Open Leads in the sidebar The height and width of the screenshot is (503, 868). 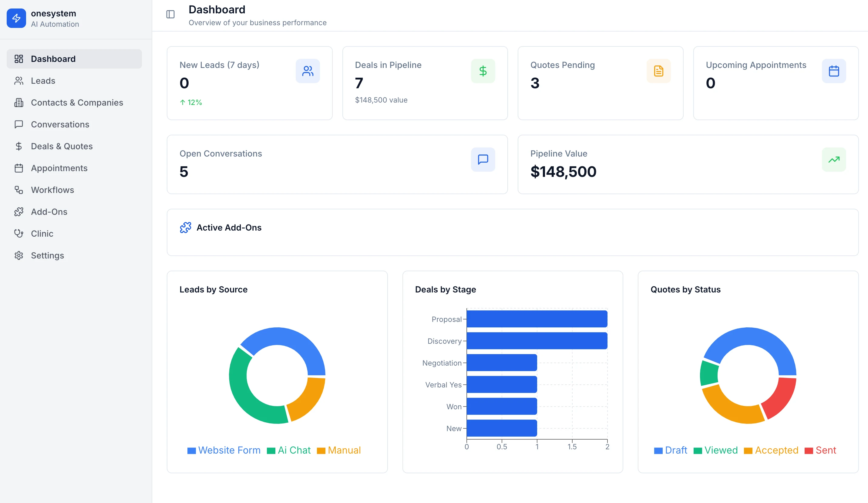point(43,81)
